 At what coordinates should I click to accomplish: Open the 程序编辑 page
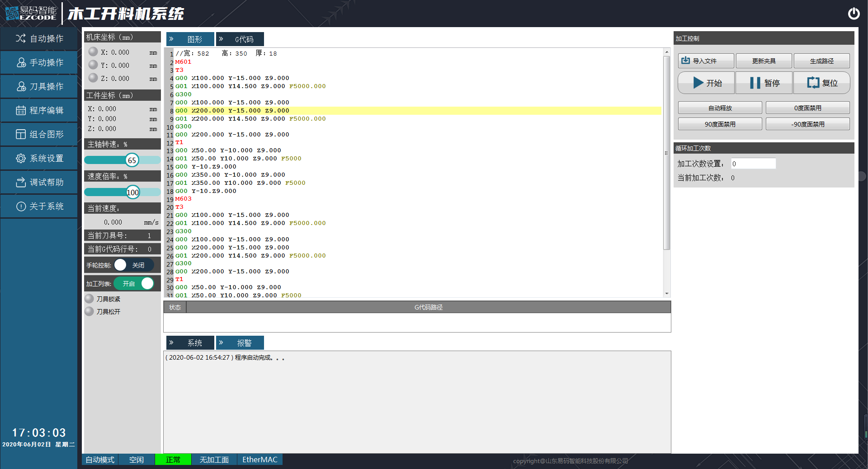[39, 110]
